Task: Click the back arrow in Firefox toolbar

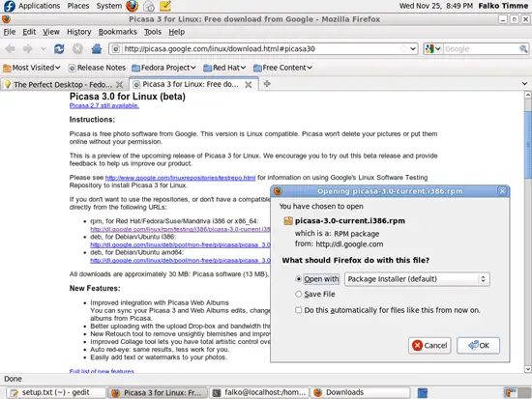Action: pos(11,49)
